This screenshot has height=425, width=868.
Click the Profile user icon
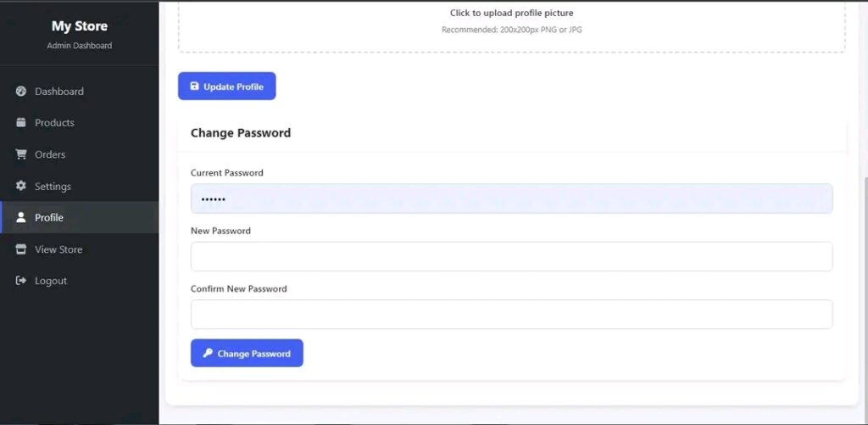21,217
